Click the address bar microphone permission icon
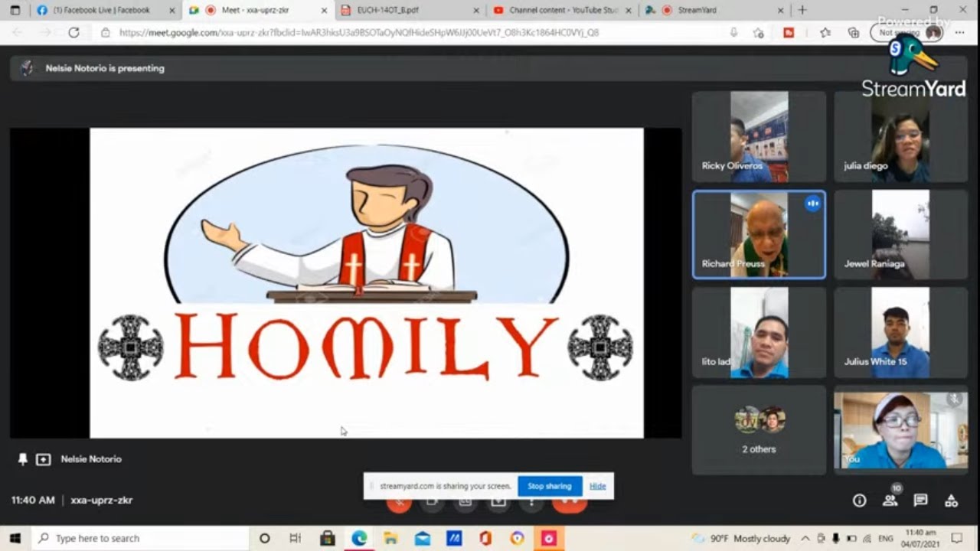The image size is (980, 551). coord(733,32)
